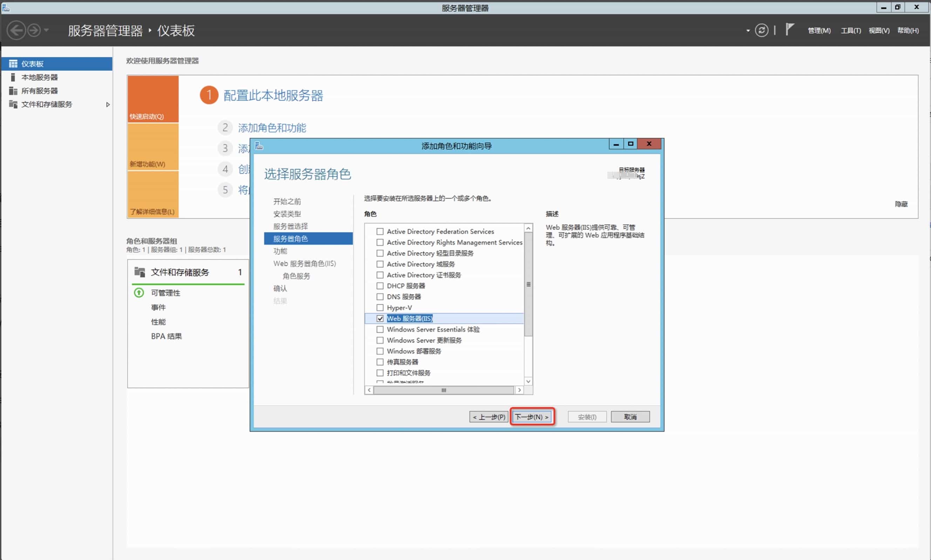Image resolution: width=931 pixels, height=560 pixels.
Task: Click the 文件和存储服务 tile icon
Action: pyautogui.click(x=140, y=272)
